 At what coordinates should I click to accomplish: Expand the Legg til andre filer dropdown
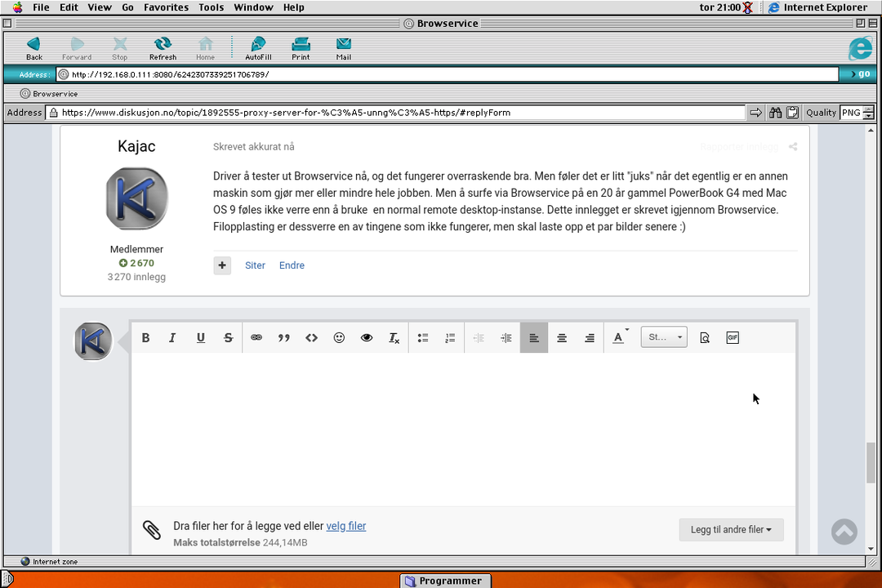click(x=731, y=529)
